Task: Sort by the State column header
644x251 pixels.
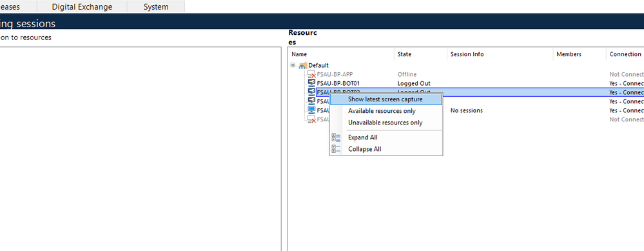Action: point(420,54)
